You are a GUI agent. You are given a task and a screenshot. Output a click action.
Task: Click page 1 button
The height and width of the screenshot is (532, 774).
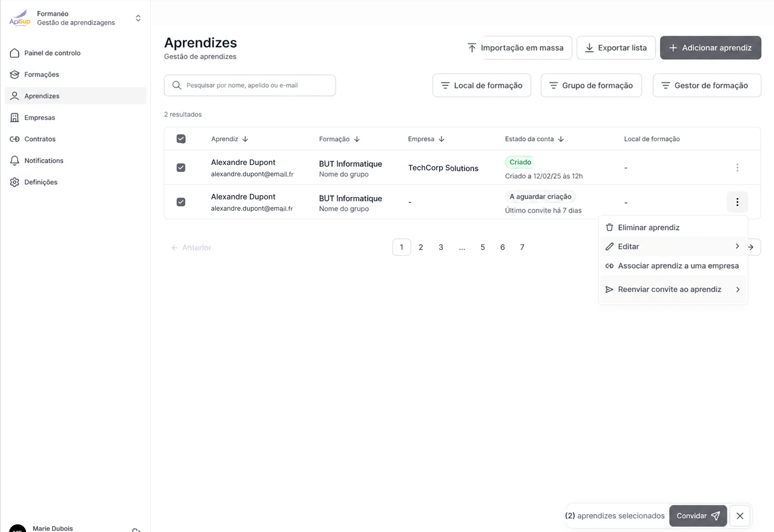[401, 248]
